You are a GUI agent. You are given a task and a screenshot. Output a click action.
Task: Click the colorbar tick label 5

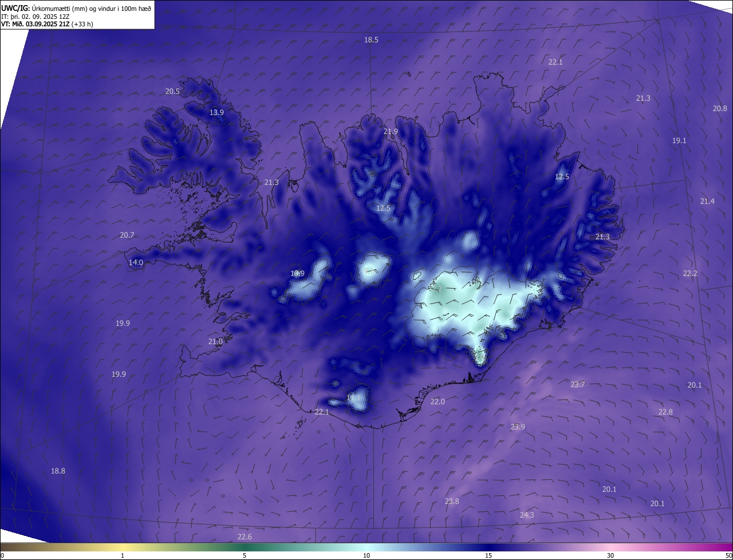245,555
